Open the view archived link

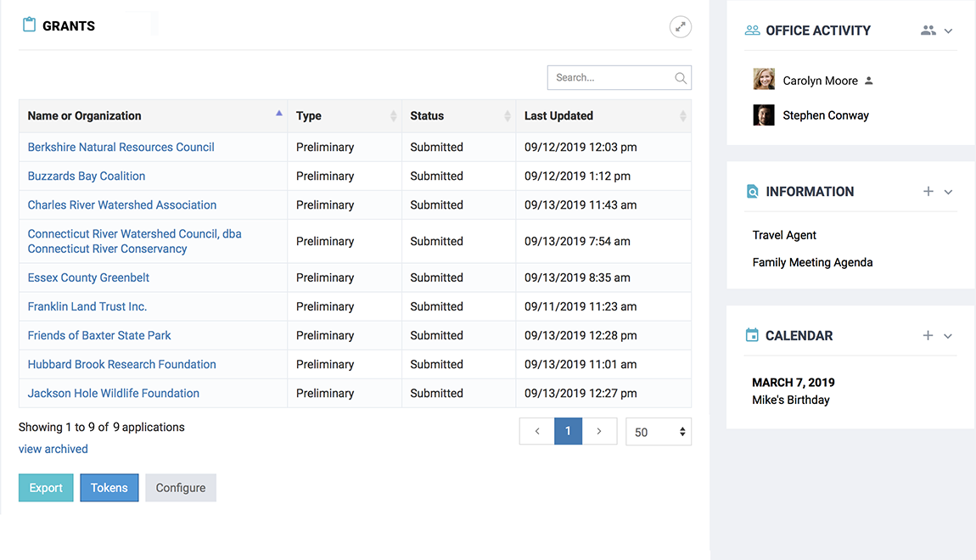click(x=53, y=450)
